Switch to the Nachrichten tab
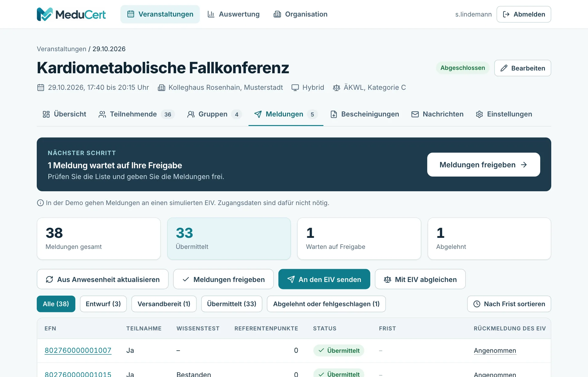The height and width of the screenshot is (377, 588). click(437, 114)
